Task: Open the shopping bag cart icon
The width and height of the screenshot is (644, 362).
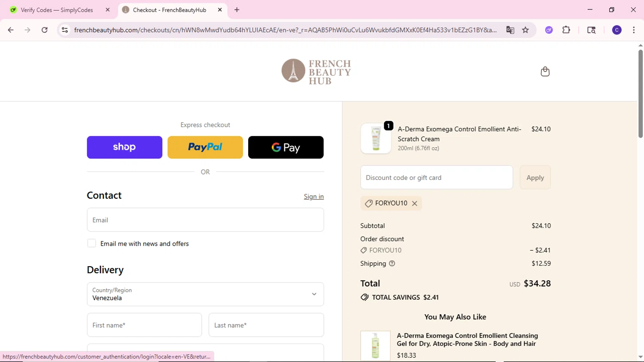Action: tap(545, 71)
